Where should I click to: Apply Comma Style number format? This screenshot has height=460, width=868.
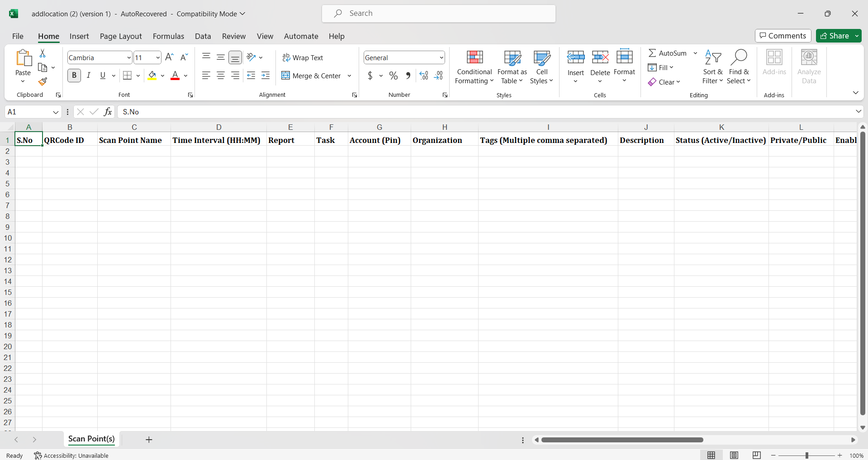(x=408, y=76)
